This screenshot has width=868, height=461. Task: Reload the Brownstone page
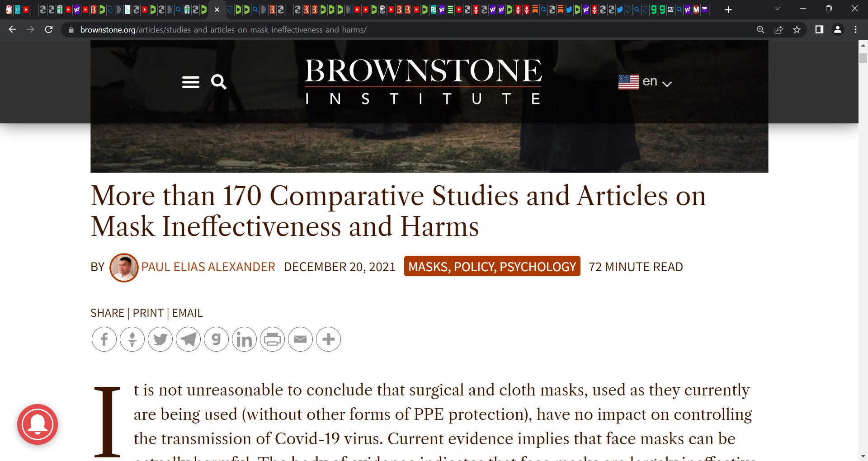tap(49, 29)
